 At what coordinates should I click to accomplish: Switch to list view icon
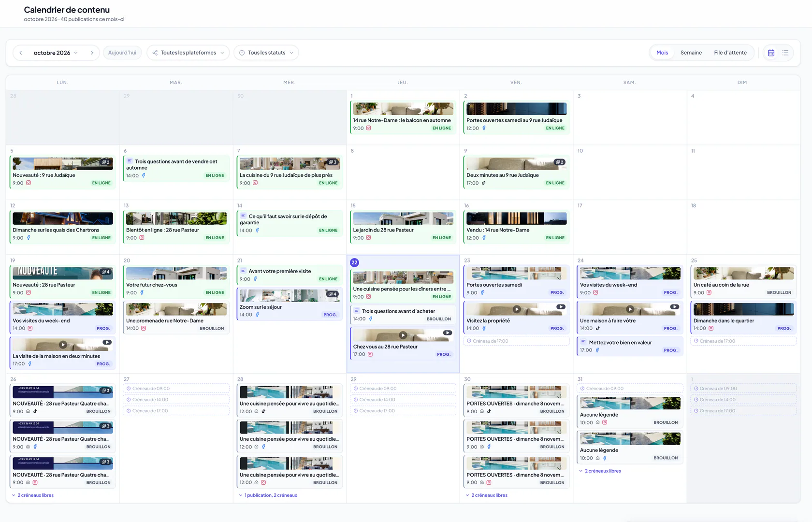[785, 53]
